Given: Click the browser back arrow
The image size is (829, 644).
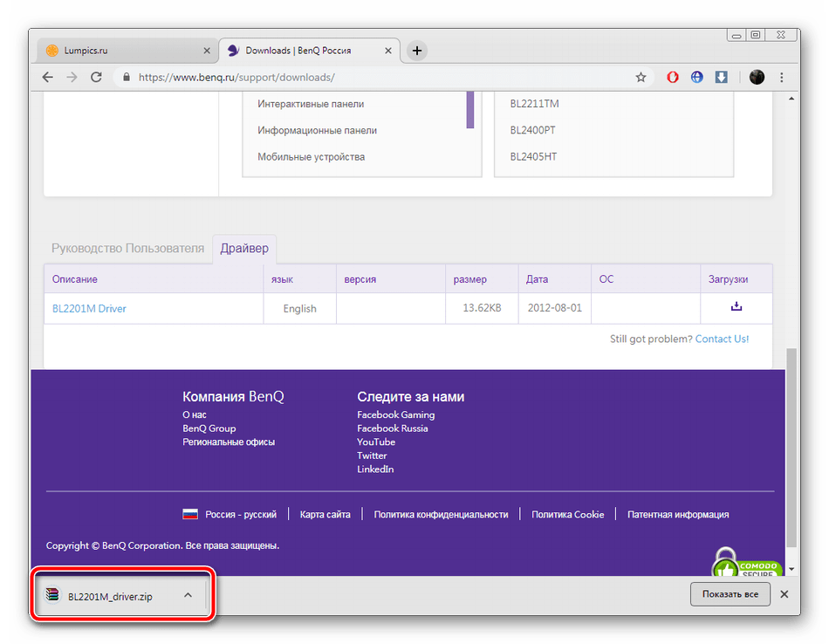Looking at the screenshot, I should pos(48,77).
